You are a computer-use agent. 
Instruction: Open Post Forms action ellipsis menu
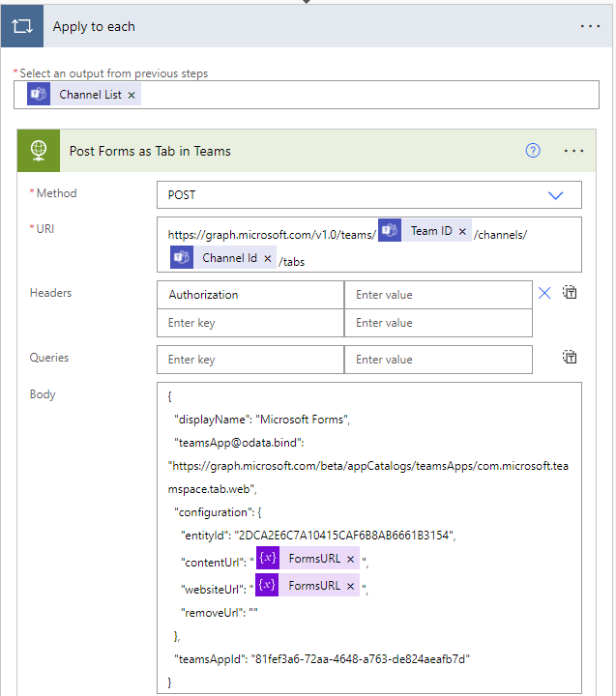click(x=574, y=151)
